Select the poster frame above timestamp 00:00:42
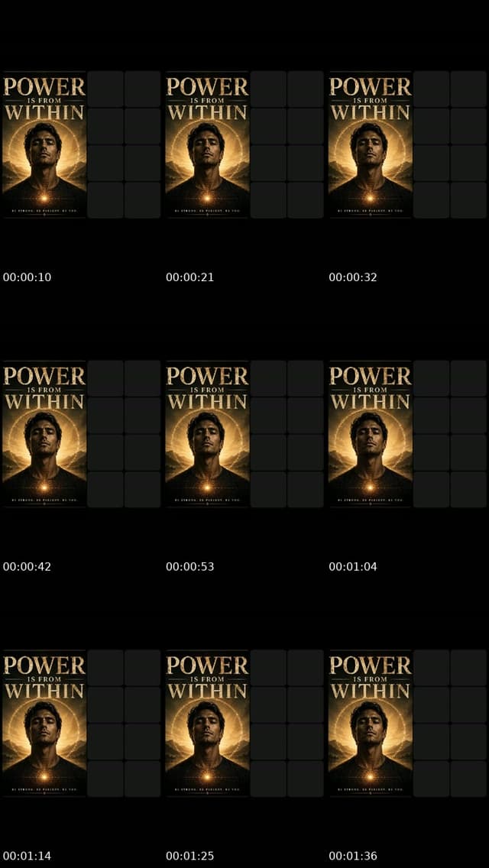The width and height of the screenshot is (489, 868). (x=44, y=433)
